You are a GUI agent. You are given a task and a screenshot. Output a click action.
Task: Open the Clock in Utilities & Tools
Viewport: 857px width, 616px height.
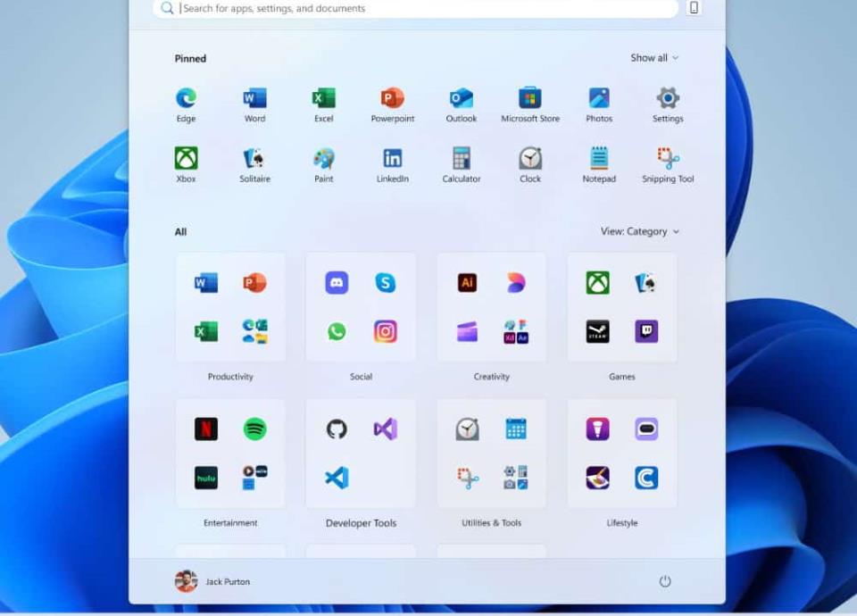pos(467,429)
